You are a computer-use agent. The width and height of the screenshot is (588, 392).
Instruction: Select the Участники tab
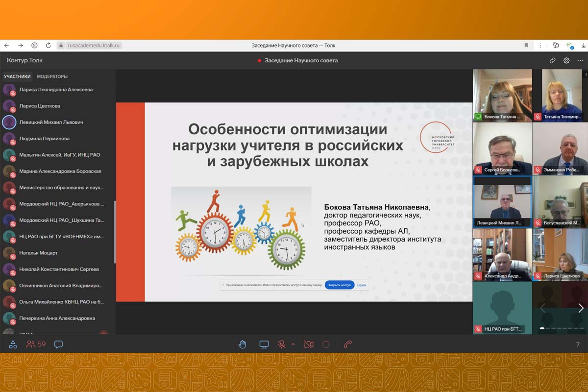point(17,76)
